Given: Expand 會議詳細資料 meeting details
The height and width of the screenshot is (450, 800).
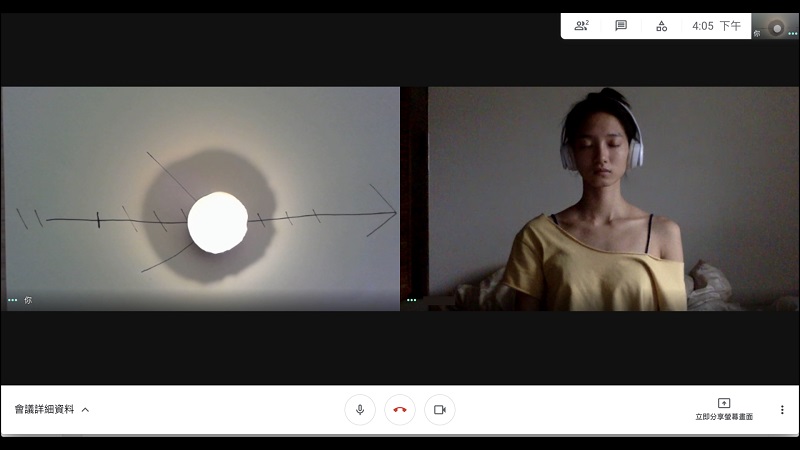Looking at the screenshot, I should 52,409.
